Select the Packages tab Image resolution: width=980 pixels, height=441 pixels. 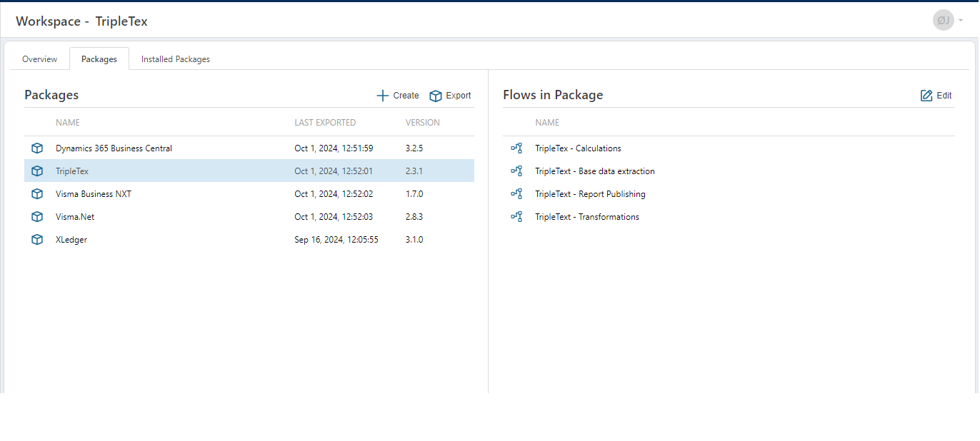point(99,59)
